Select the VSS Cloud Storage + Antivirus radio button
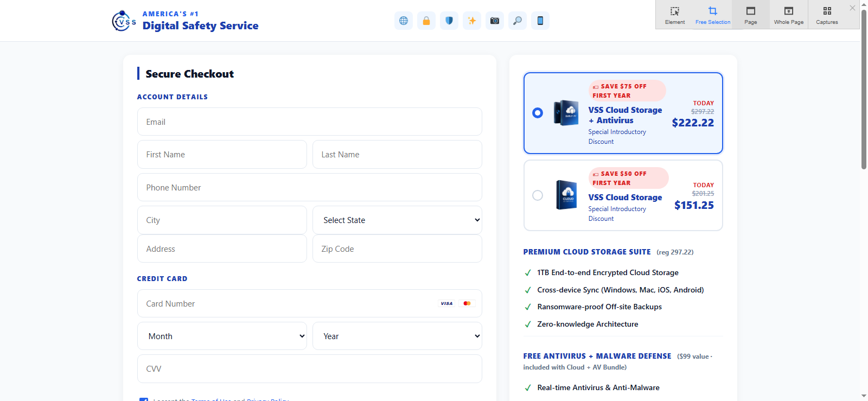Viewport: 868px width, 401px height. [538, 113]
